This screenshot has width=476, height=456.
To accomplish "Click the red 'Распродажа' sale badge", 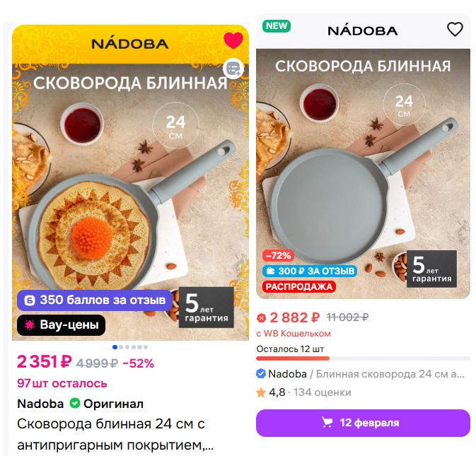I will click(298, 286).
